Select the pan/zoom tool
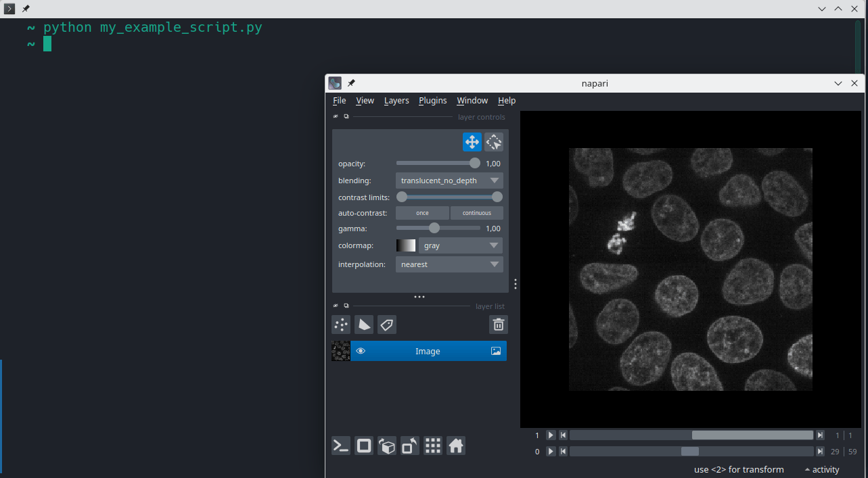This screenshot has width=868, height=478. [x=472, y=141]
